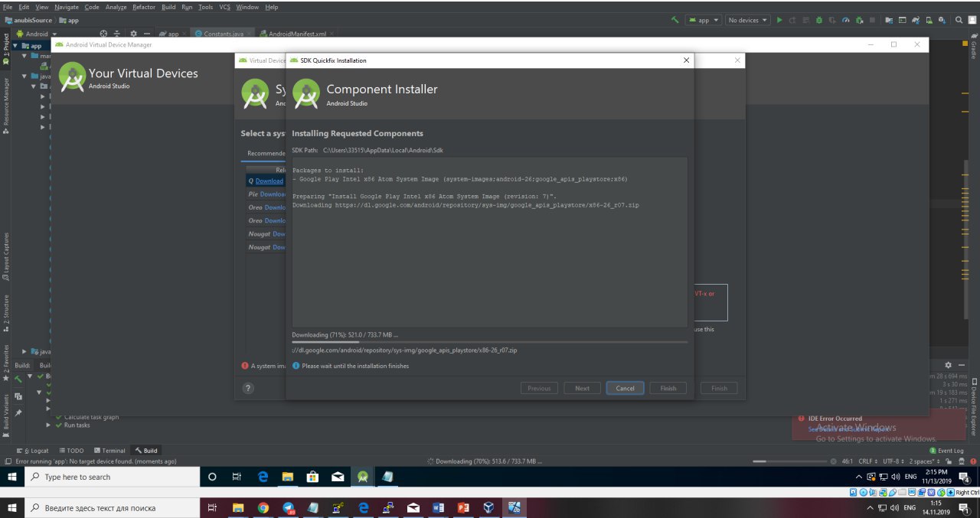
Task: Open the No devices dropdown
Action: (x=748, y=21)
